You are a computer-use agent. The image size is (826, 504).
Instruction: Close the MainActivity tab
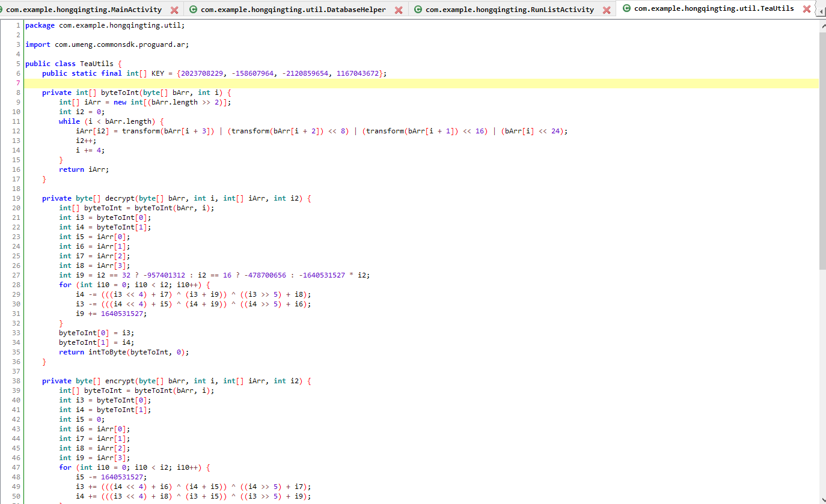pyautogui.click(x=174, y=10)
